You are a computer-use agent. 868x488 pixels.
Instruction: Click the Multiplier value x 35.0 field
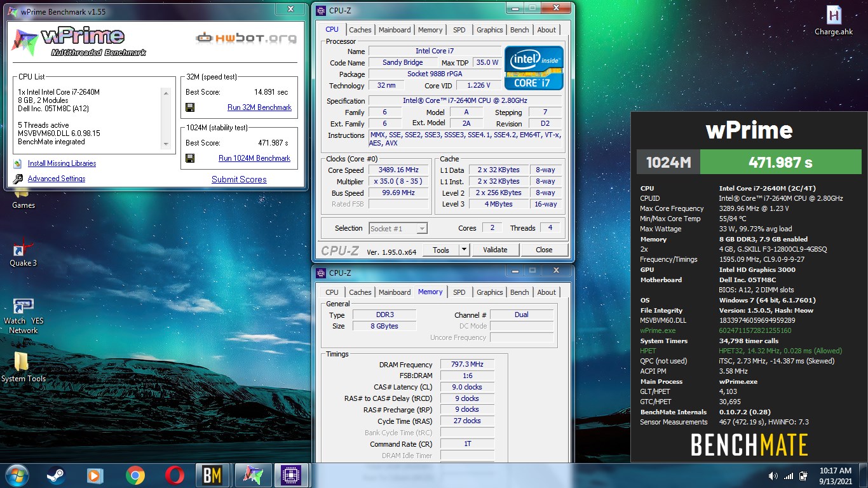pyautogui.click(x=399, y=181)
